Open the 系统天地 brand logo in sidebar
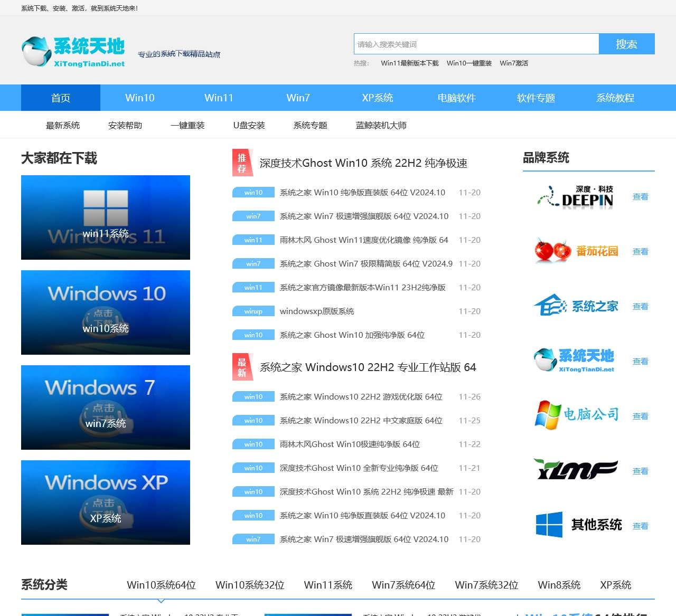The width and height of the screenshot is (676, 616). tap(574, 361)
